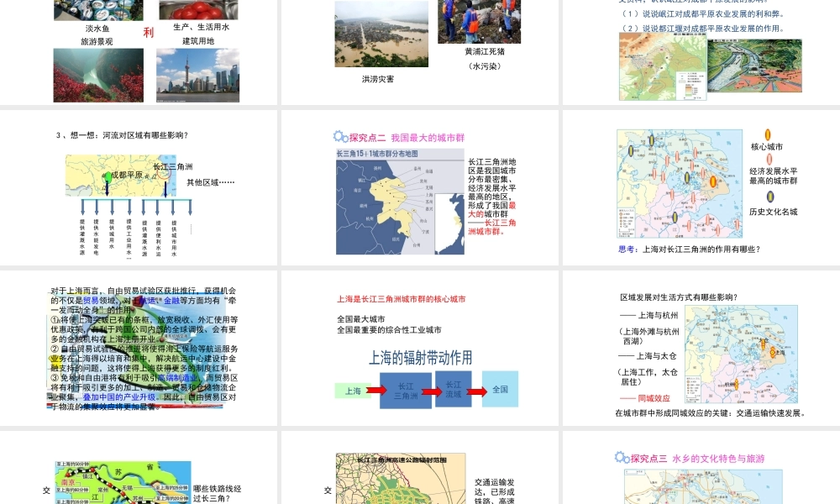Click the red arrow pointing to 全国
The image size is (840, 504).
[x=476, y=391]
